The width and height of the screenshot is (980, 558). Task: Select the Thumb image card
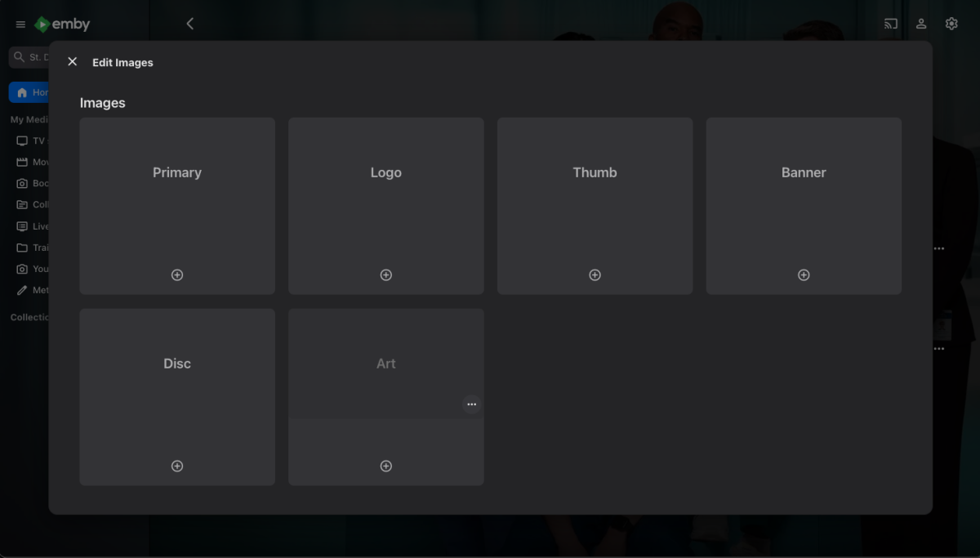point(595,206)
